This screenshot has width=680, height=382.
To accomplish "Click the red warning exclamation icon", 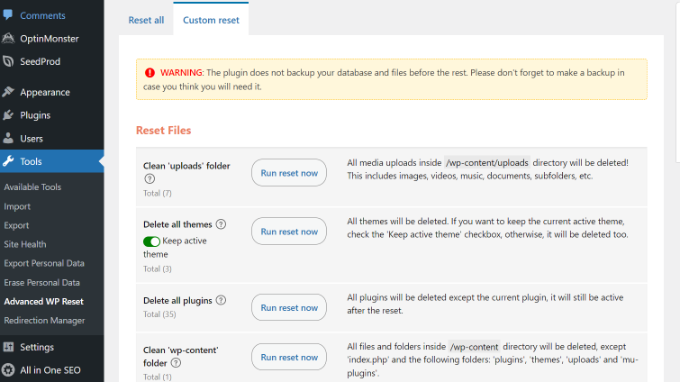I will point(150,72).
